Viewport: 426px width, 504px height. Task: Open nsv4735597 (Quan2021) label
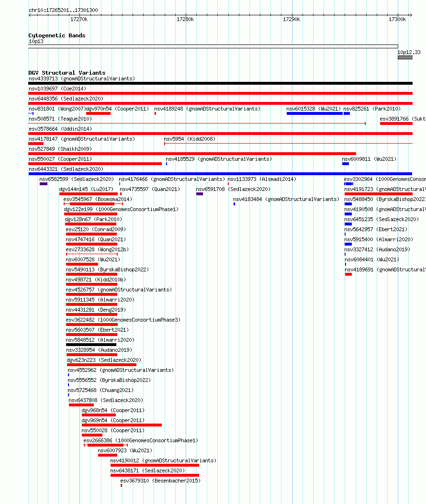point(150,190)
